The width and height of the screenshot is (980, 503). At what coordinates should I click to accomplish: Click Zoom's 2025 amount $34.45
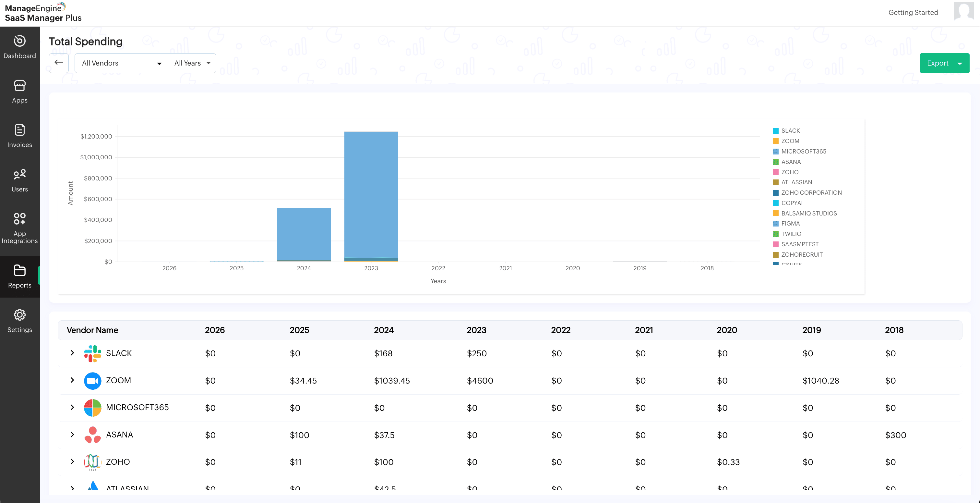(303, 381)
